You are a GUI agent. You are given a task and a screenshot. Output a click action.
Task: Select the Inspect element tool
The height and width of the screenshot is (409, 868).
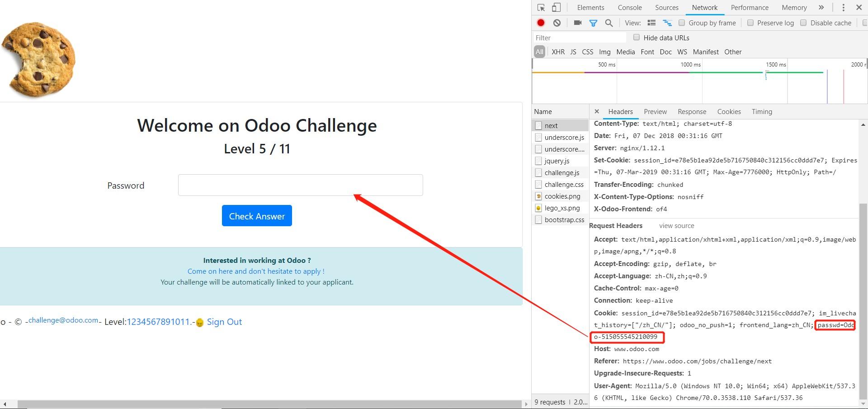point(541,7)
